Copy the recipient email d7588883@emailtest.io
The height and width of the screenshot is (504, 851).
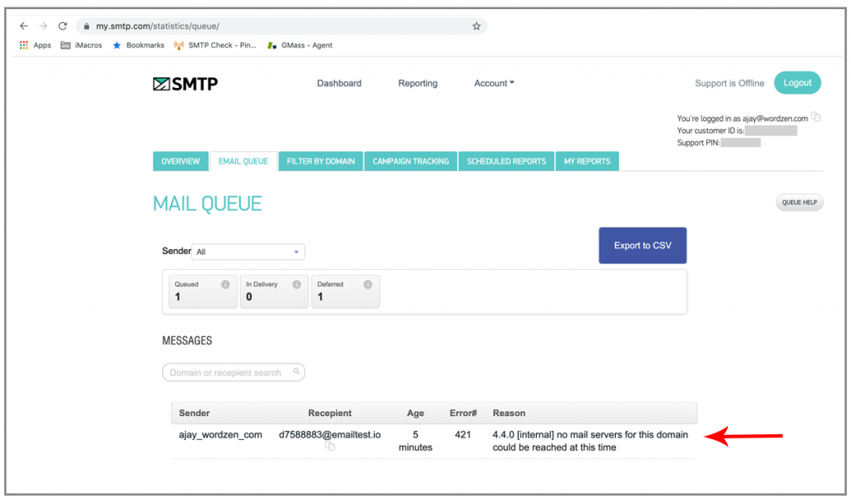pos(329,446)
